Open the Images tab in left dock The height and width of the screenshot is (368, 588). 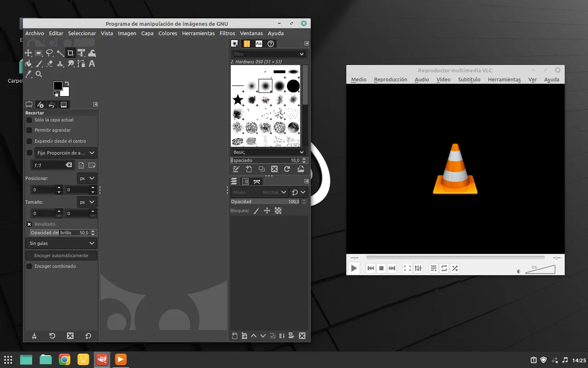[x=63, y=104]
